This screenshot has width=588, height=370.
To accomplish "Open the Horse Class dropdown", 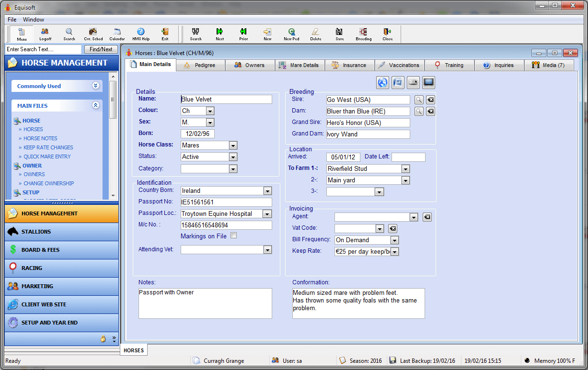I will 233,145.
